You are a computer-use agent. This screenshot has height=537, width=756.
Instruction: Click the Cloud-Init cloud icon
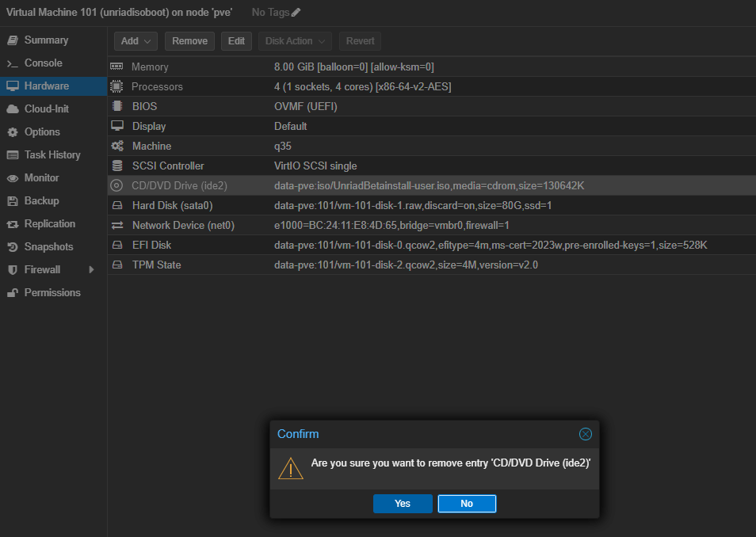tap(13, 109)
